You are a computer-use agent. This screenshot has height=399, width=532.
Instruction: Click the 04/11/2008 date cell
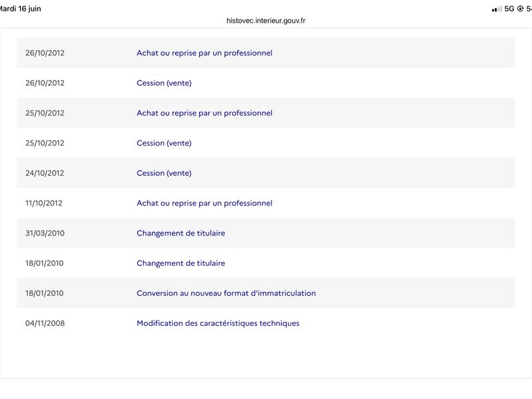point(45,323)
